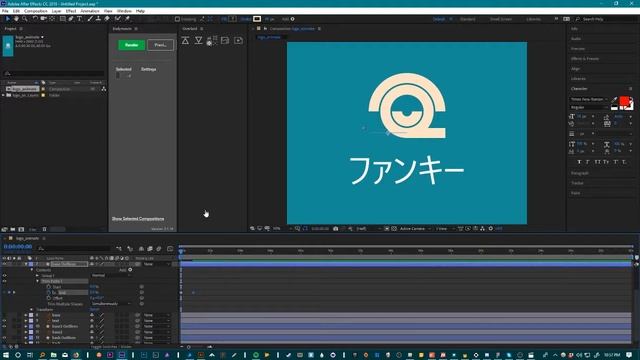The image size is (640, 360).
Task: Click the timeline current time indicator
Action: click(181, 251)
